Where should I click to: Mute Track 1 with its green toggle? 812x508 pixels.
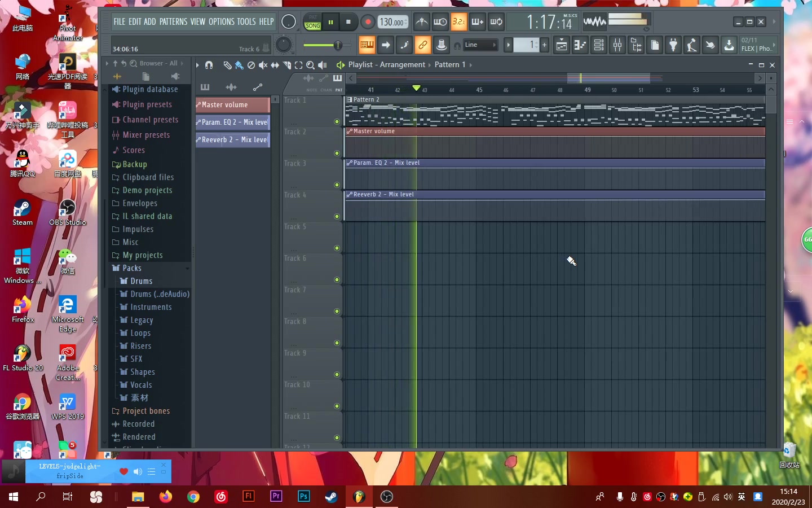coord(337,121)
